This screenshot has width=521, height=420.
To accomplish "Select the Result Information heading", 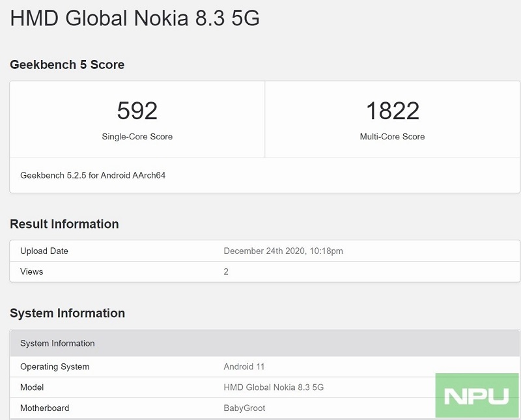I will (64, 224).
